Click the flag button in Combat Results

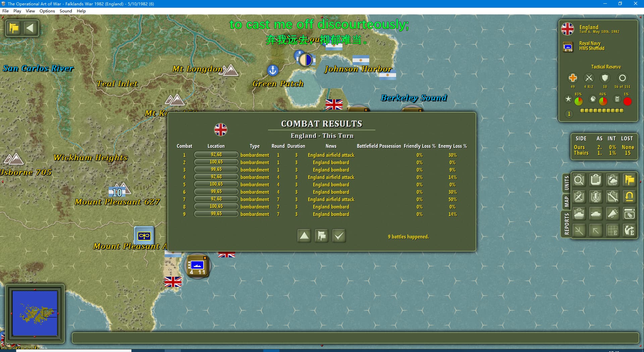point(322,236)
